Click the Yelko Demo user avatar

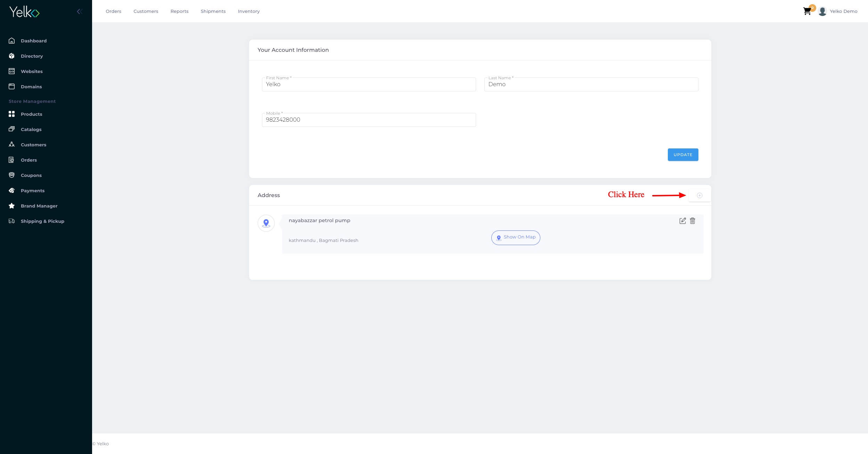822,11
